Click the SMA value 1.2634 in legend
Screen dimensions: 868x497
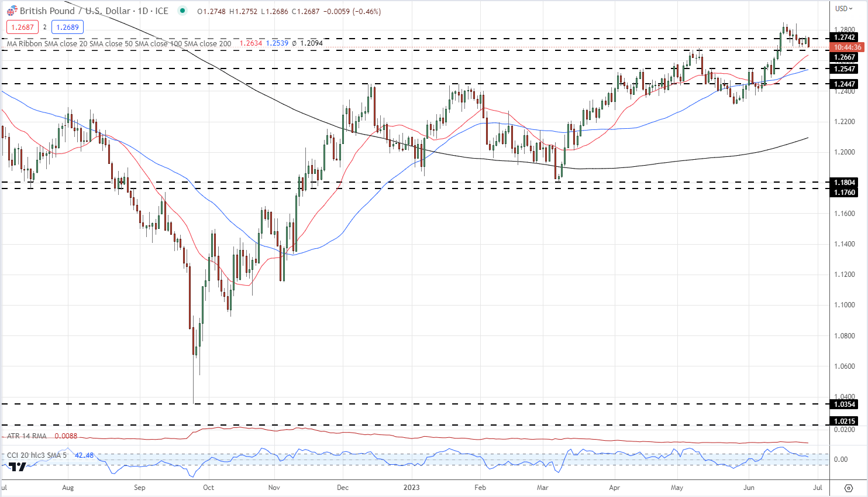pos(251,43)
